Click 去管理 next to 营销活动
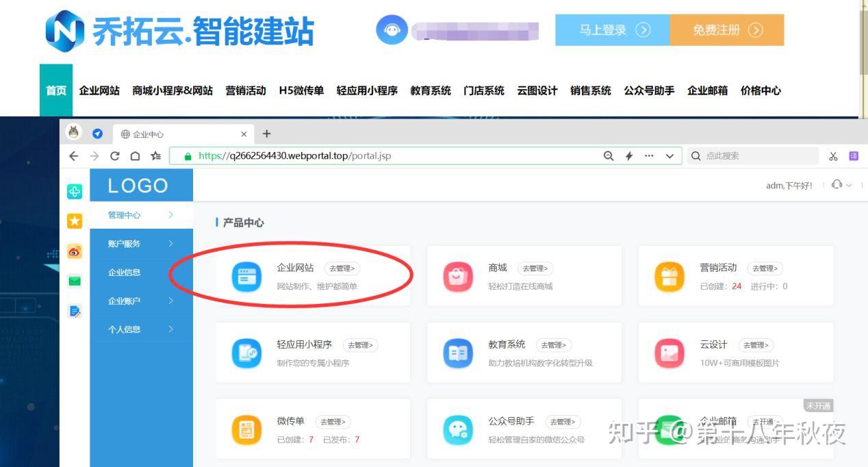 pyautogui.click(x=765, y=268)
